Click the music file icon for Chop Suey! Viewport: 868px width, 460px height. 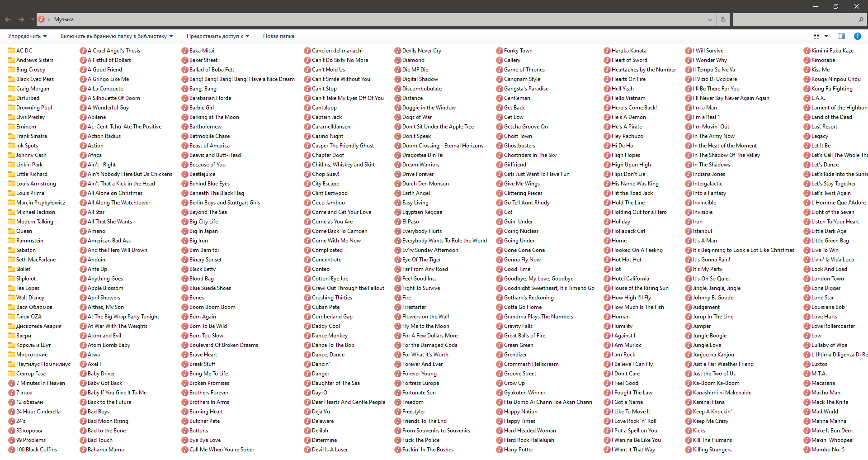[307, 174]
